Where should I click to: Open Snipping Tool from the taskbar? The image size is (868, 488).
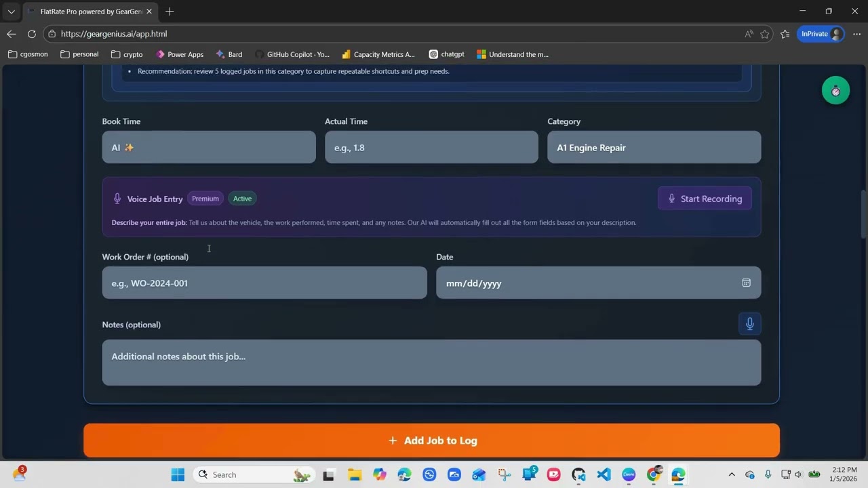pos(504,474)
